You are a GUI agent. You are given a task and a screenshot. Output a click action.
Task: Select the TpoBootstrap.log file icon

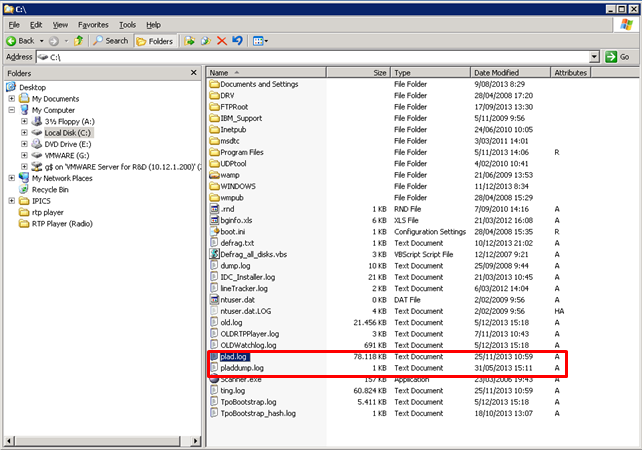click(x=215, y=402)
